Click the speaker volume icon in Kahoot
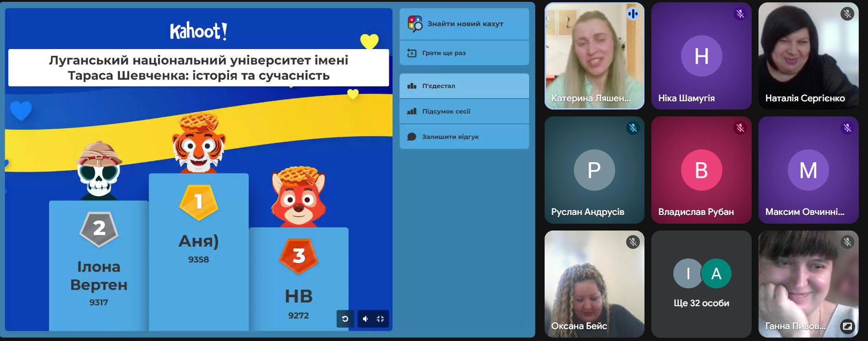Viewport: 868px width, 341px height. [x=366, y=319]
